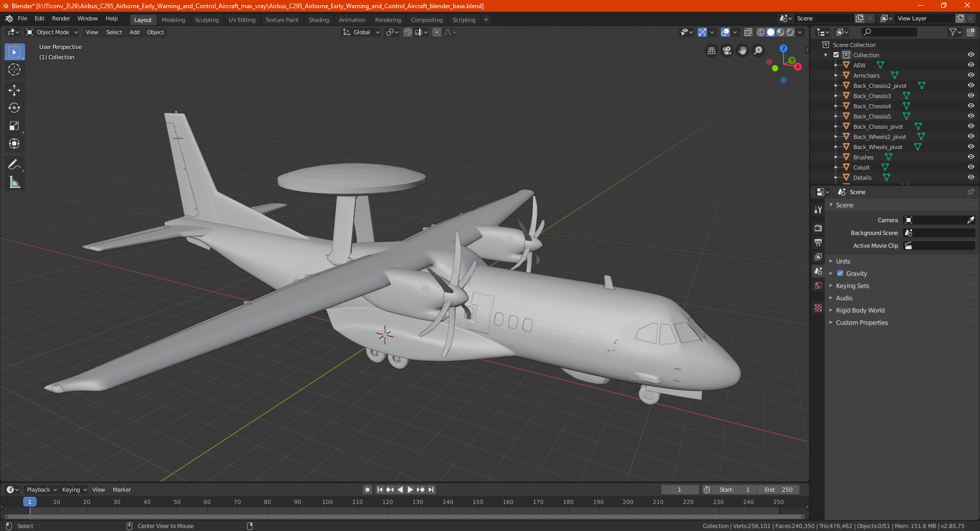Open the Output properties tab
Image resolution: width=980 pixels, height=531 pixels.
click(x=818, y=242)
